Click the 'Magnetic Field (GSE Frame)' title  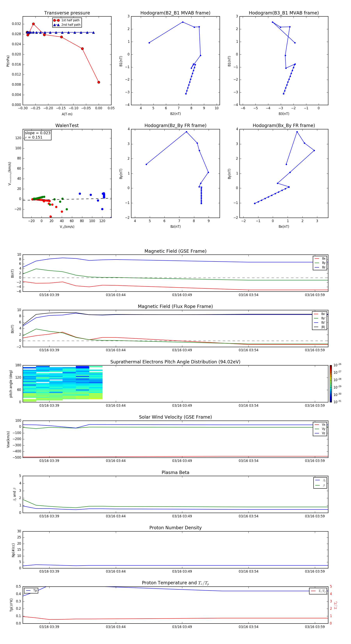click(175, 251)
